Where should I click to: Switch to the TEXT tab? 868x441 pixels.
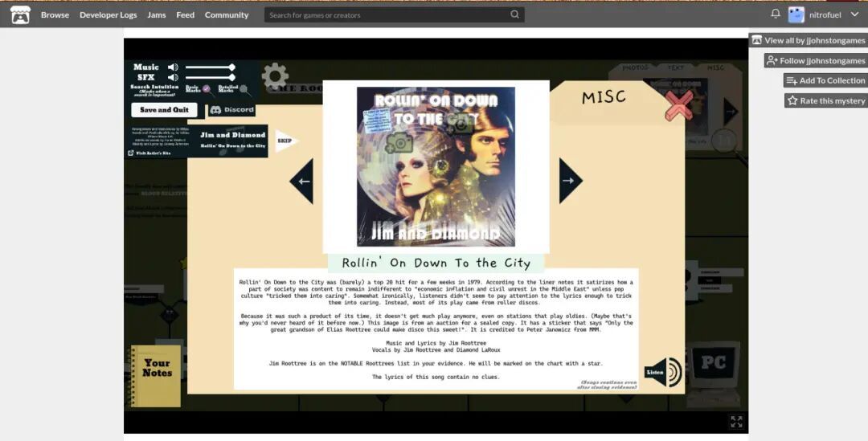(675, 67)
